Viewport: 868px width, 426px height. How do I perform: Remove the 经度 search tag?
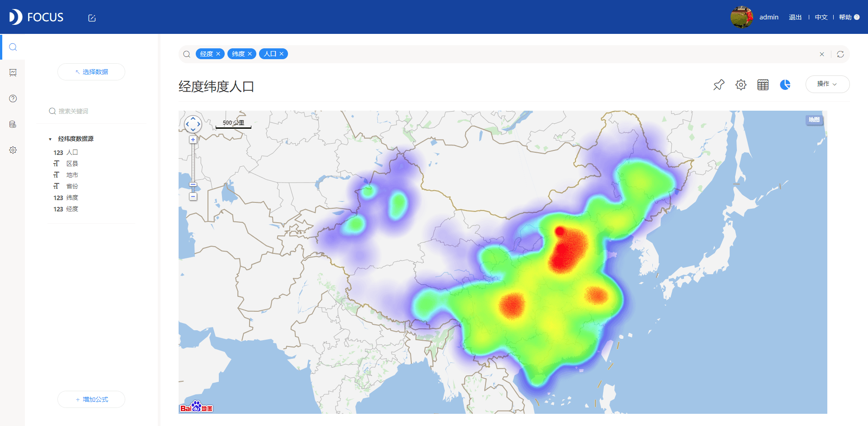[218, 54]
